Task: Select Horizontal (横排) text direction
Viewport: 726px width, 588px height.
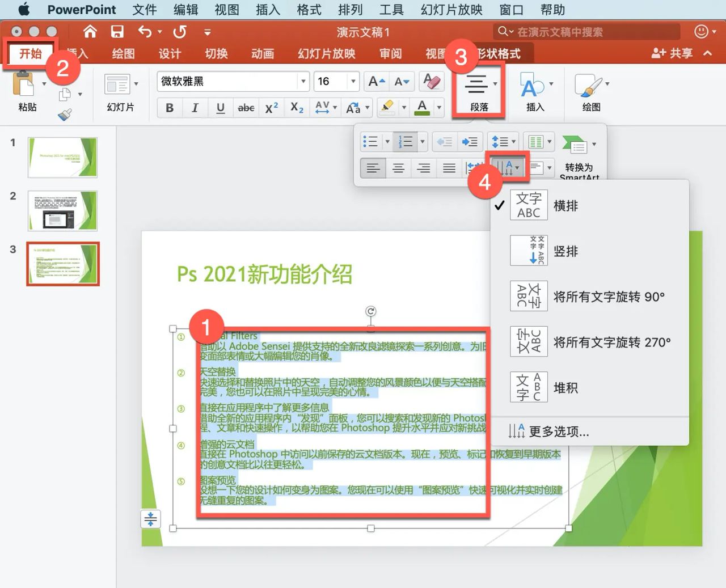Action: (x=590, y=205)
